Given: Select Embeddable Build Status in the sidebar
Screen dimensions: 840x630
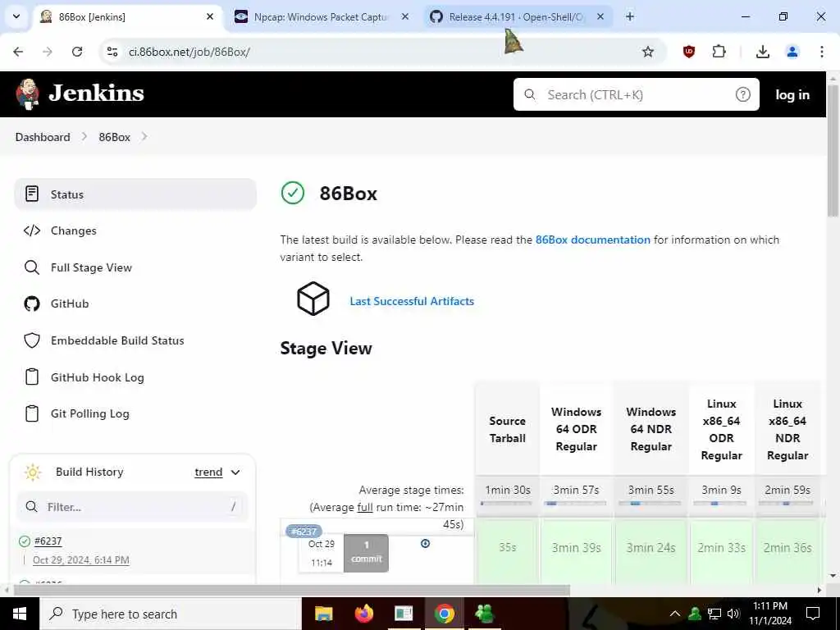Looking at the screenshot, I should (135, 340).
